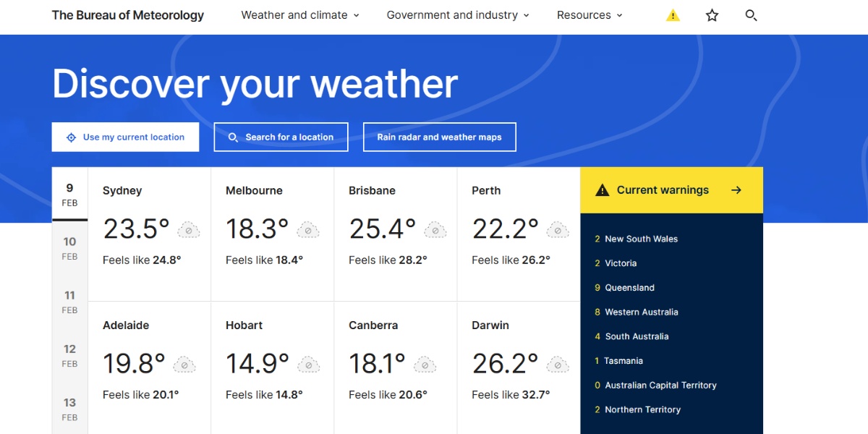868x434 pixels.
Task: Click the magnifier search icon in header
Action: [751, 15]
